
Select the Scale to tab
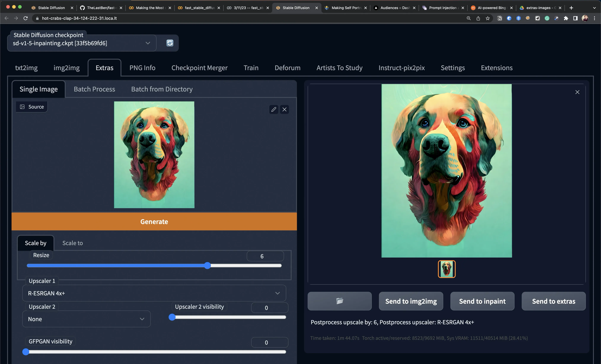[72, 243]
